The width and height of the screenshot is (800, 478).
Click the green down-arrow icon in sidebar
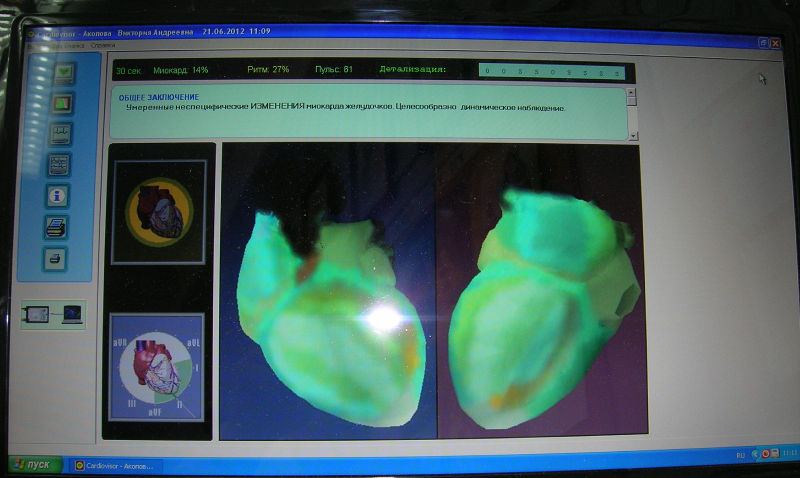61,72
